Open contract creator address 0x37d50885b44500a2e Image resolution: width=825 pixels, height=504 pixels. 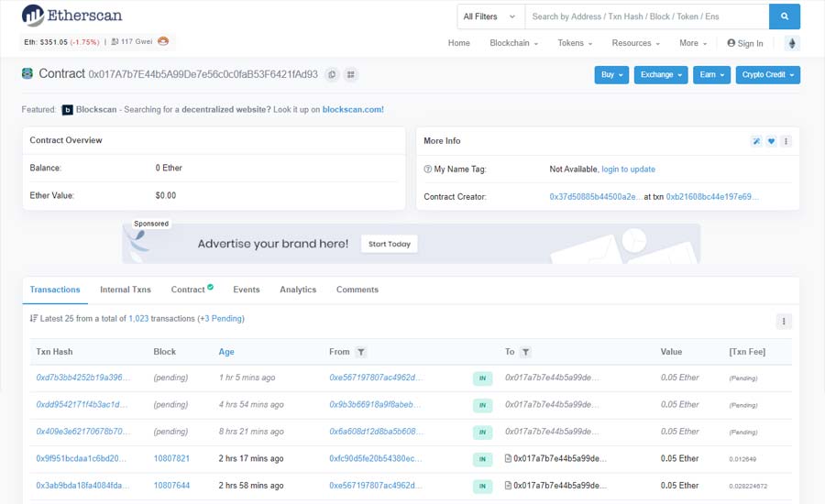pos(595,197)
